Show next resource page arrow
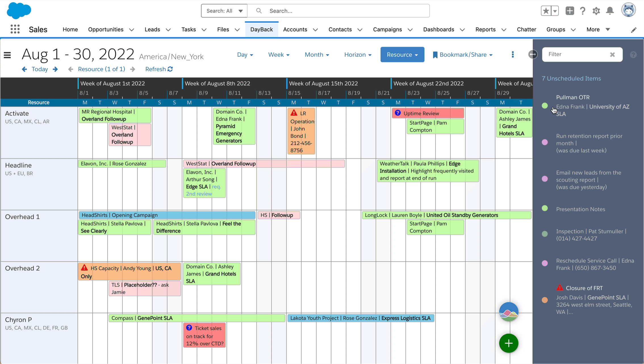This screenshot has width=644, height=364. (133, 69)
